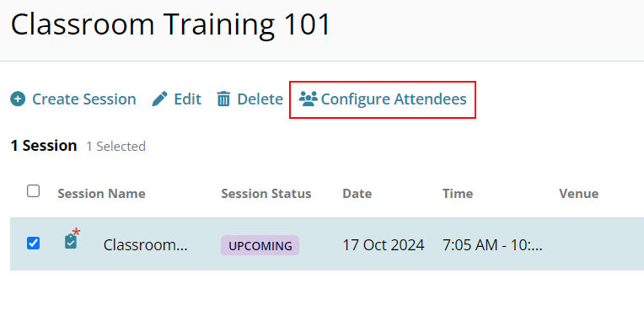Sort by Date column header

click(x=357, y=193)
